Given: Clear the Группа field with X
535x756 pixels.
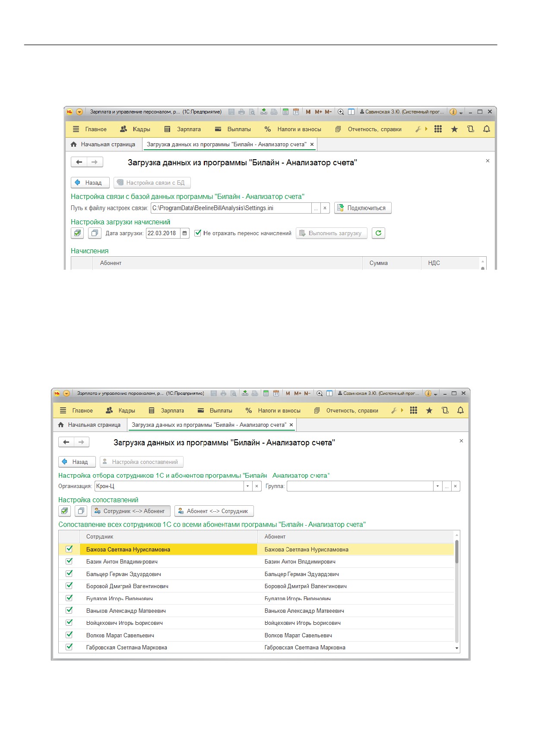Looking at the screenshot, I should coord(456,486).
